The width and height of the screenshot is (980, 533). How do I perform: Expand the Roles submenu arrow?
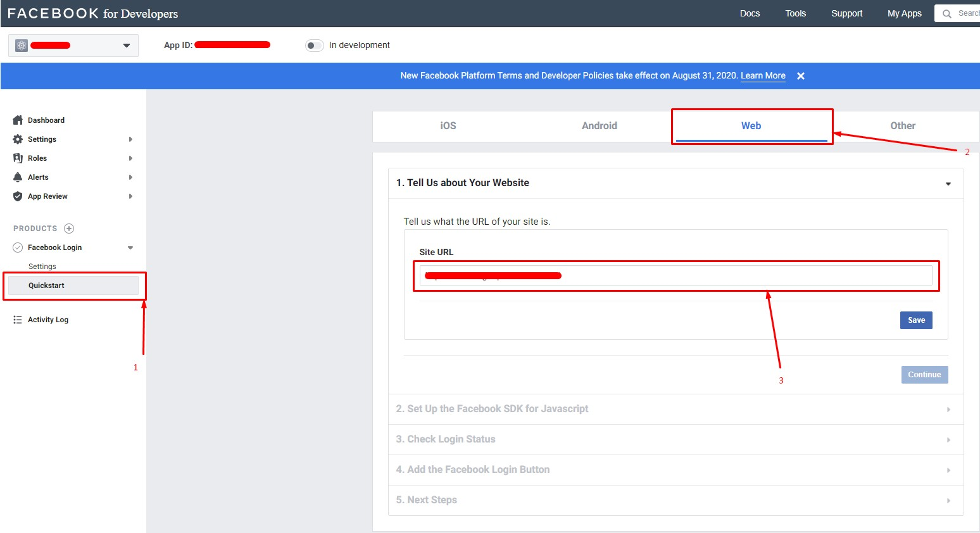tap(130, 158)
